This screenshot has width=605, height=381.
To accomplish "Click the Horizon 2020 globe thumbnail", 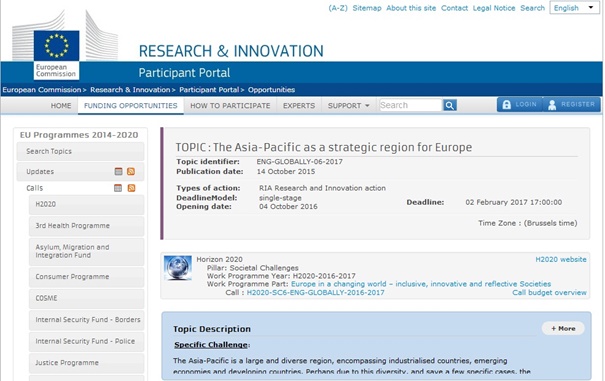I will coord(178,268).
